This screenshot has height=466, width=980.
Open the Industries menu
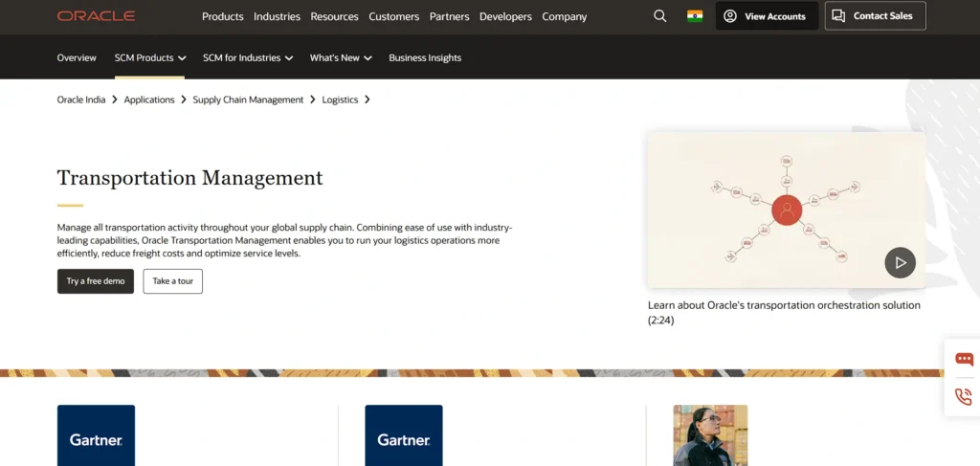point(277,17)
